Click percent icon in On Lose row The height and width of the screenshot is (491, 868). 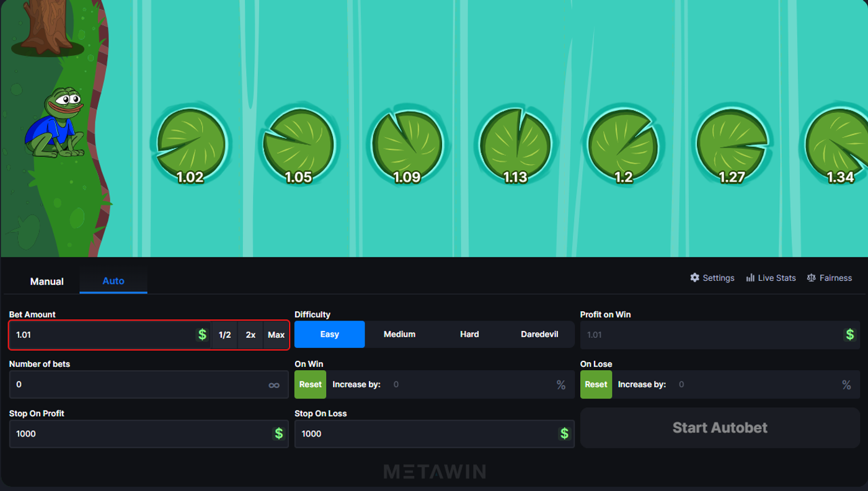[x=846, y=385]
